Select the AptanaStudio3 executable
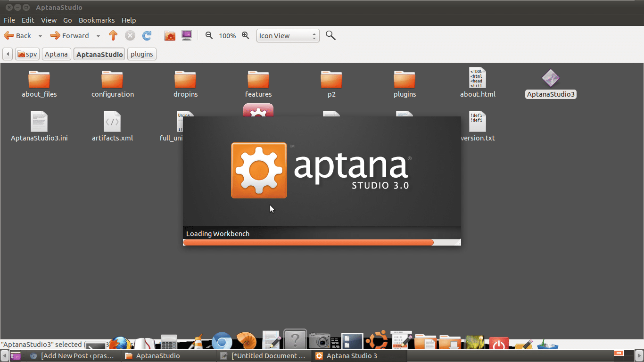Screen dimensions: 644x362 coord(551,84)
